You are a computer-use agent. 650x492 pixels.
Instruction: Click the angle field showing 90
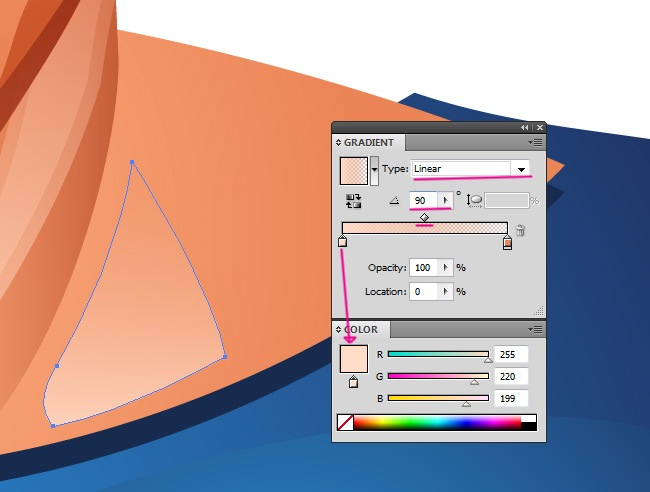click(423, 201)
